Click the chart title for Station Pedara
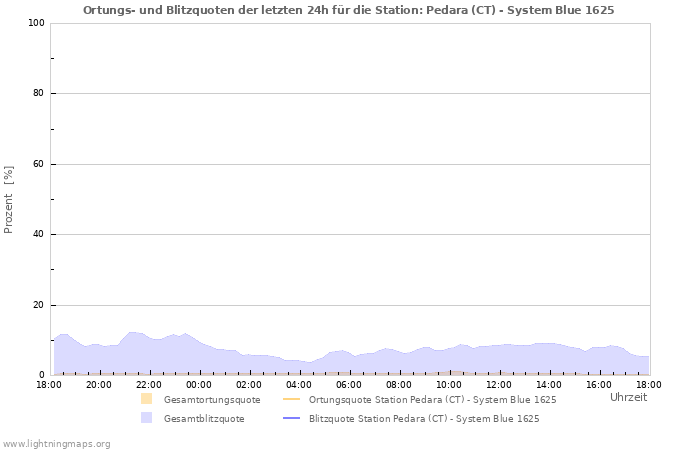The image size is (700, 450). (x=349, y=9)
